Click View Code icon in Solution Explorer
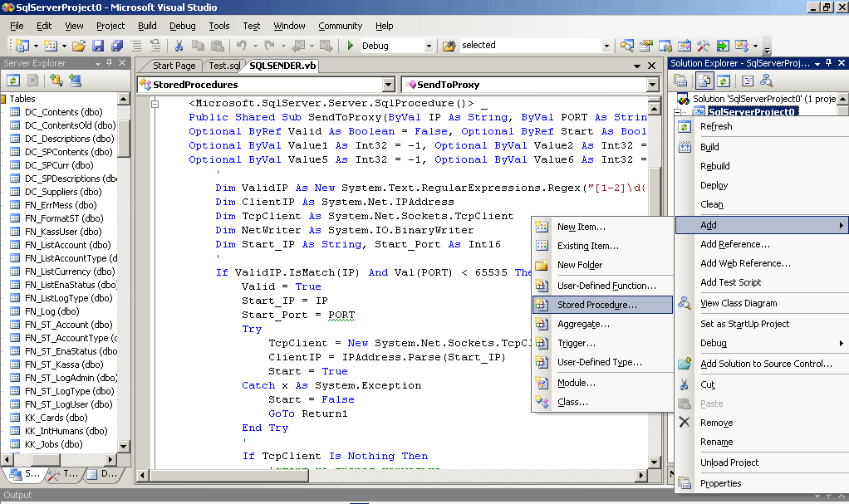The height and width of the screenshot is (504, 849). (x=748, y=81)
